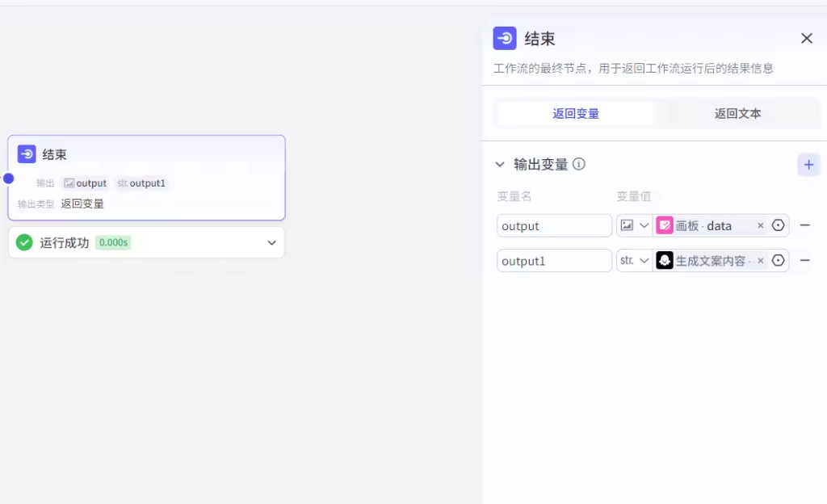Open variable selector icon on the 画板 data row

pyautogui.click(x=778, y=225)
